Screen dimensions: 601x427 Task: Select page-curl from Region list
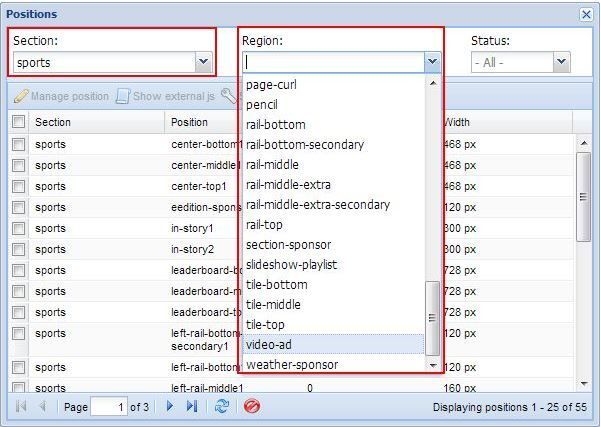[x=333, y=85]
